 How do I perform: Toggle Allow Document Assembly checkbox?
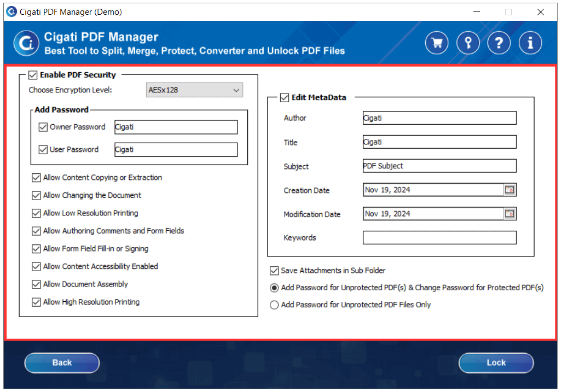tap(36, 284)
